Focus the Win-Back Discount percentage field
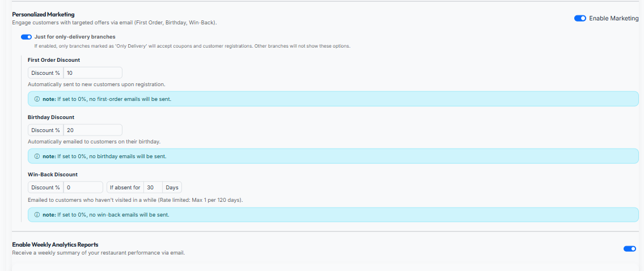Screen dimensions: 644x271 pos(83,187)
